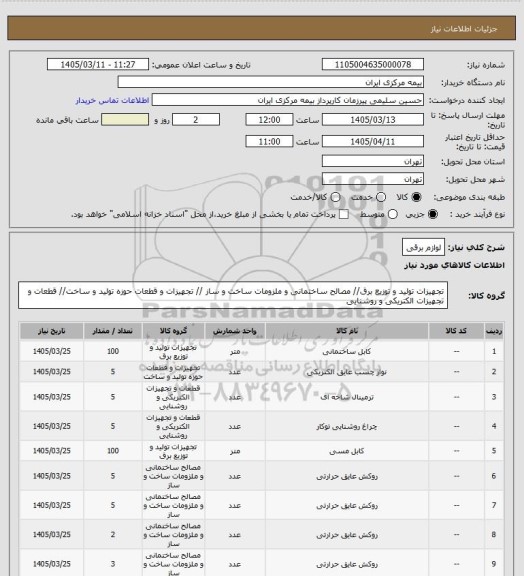Image resolution: width=524 pixels, height=576 pixels.
Task: Click the remaining days field showing 2
Action: tap(196, 120)
